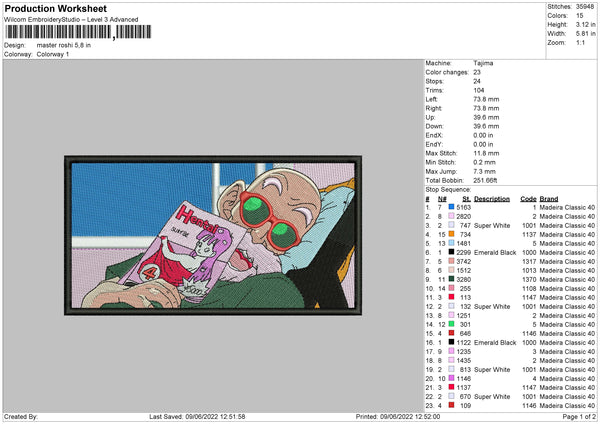The width and height of the screenshot is (600, 424).
Task: Select the light blue swatch in stop 5
Action: (x=451, y=243)
